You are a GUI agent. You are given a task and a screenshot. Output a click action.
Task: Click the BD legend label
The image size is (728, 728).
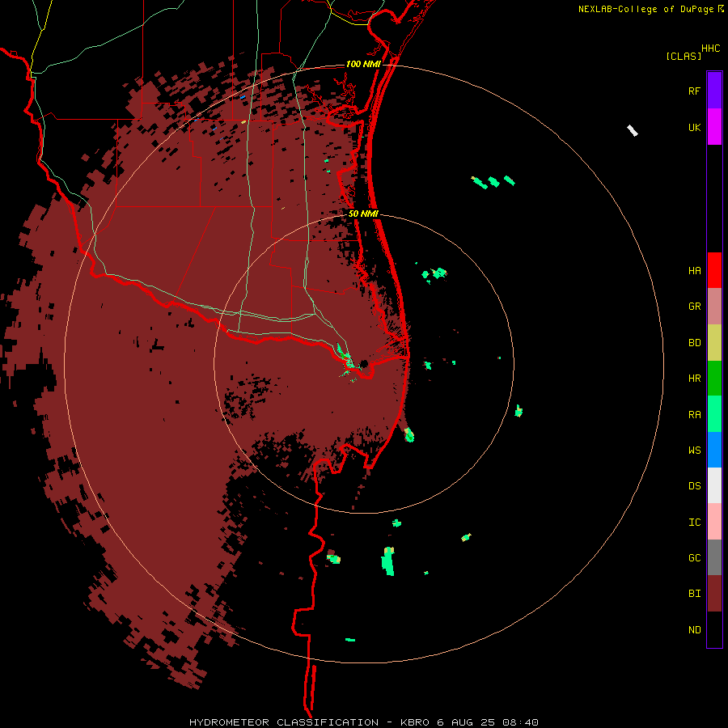coord(694,343)
